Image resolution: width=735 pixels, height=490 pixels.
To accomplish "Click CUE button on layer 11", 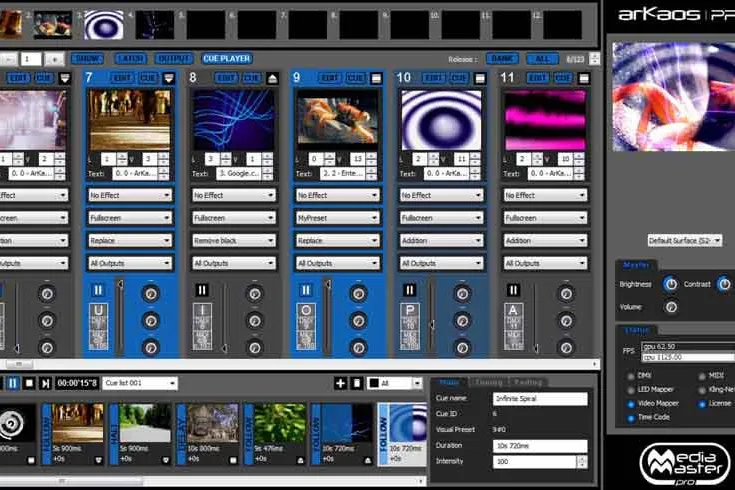I will [x=563, y=78].
